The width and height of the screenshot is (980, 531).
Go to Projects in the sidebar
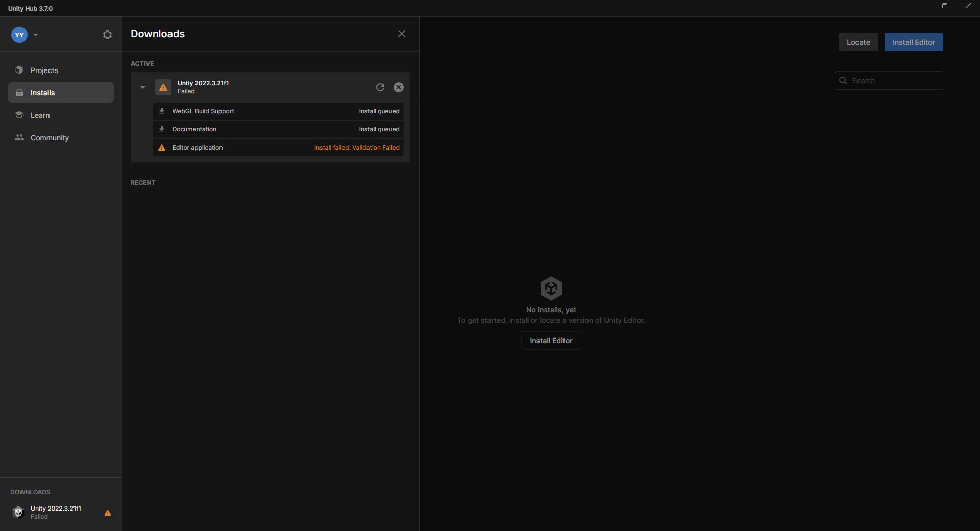[x=61, y=70]
